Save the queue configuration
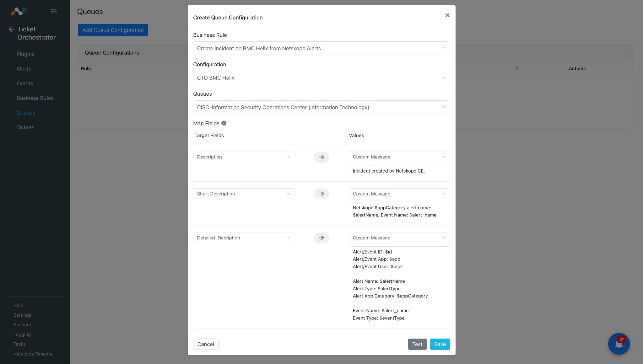This screenshot has width=643, height=364. pos(440,344)
